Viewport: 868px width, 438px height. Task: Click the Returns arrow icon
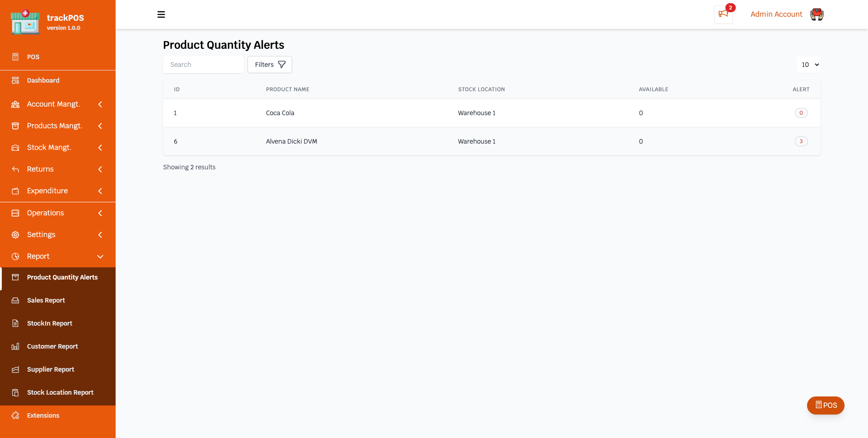[x=15, y=169]
